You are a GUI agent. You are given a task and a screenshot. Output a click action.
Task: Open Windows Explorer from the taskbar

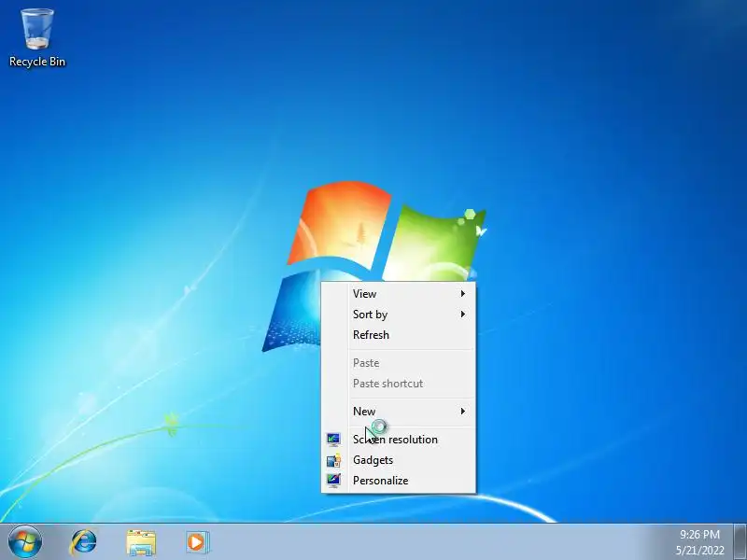[x=141, y=542]
